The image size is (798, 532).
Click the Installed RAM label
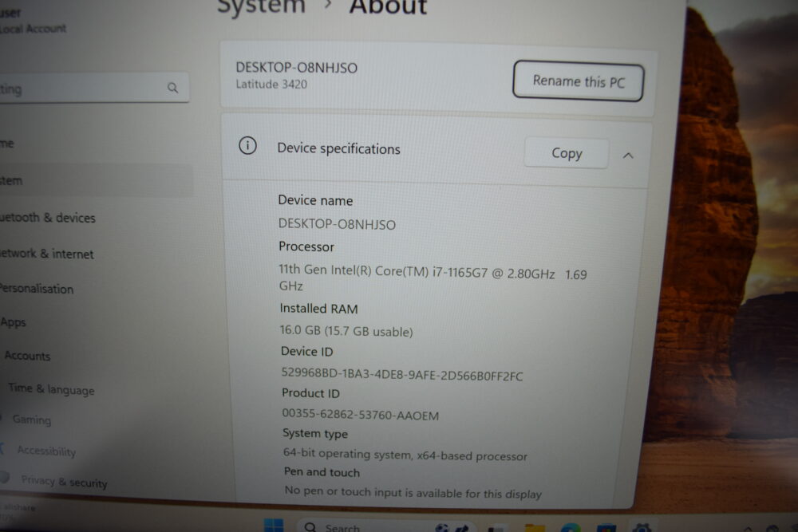(319, 309)
